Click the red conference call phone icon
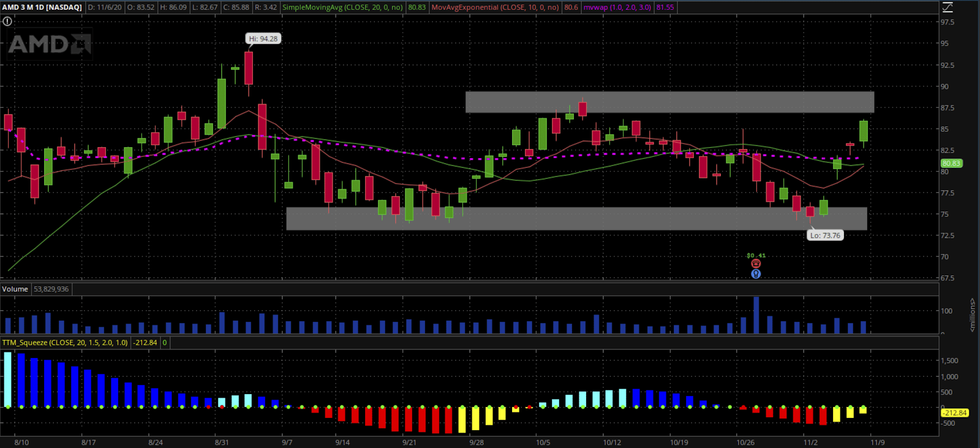The image size is (980, 448). (x=756, y=264)
